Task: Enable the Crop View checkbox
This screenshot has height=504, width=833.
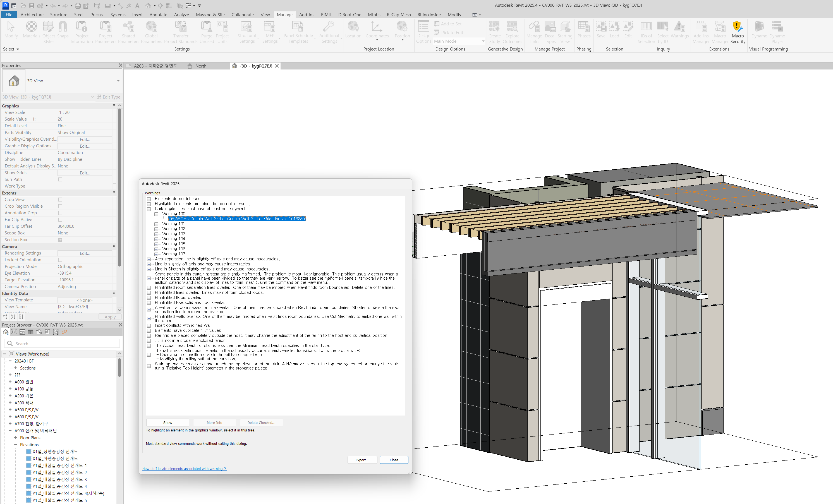Action: click(x=60, y=200)
